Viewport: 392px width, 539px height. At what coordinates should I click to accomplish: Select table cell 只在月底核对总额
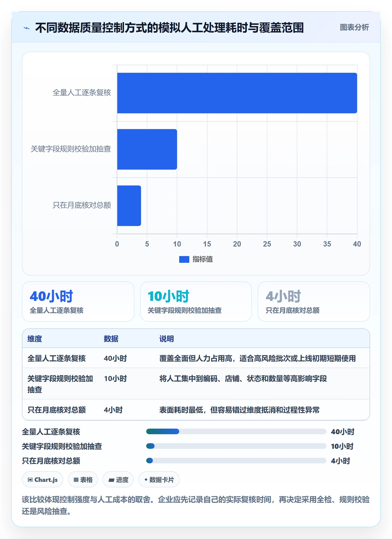(x=57, y=410)
